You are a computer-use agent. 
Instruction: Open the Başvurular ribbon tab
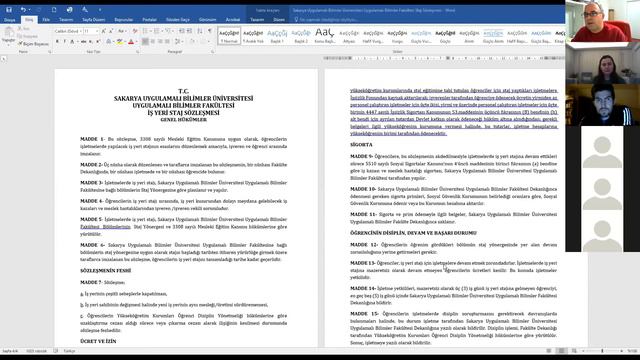[x=123, y=20]
